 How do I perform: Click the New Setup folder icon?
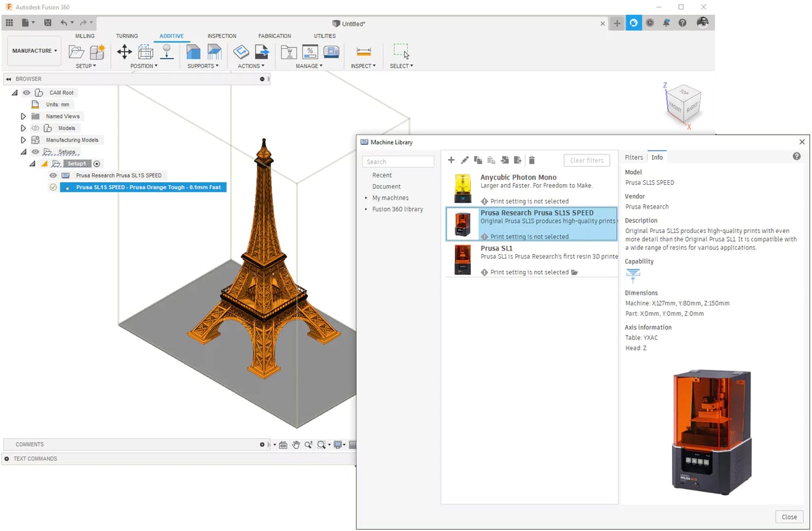click(x=76, y=51)
